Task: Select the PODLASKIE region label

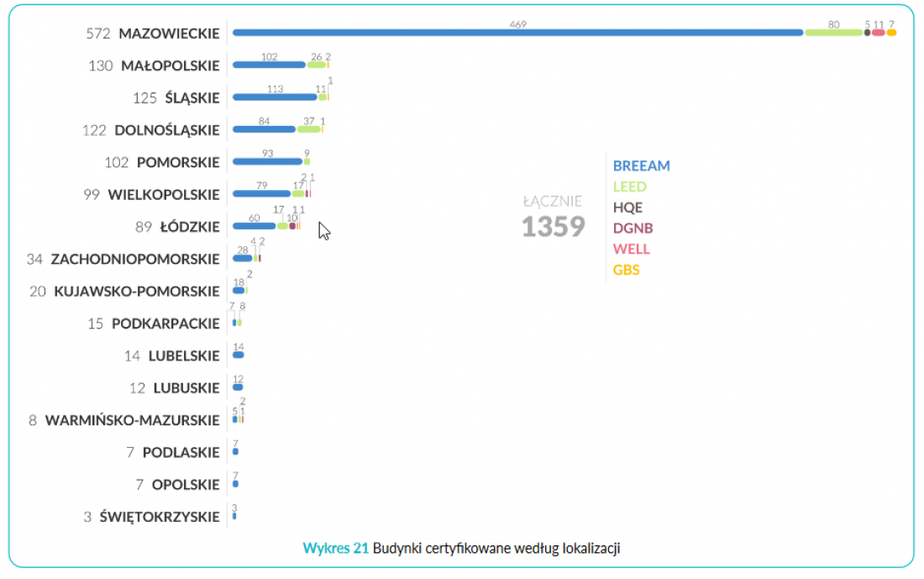Action: tap(181, 452)
